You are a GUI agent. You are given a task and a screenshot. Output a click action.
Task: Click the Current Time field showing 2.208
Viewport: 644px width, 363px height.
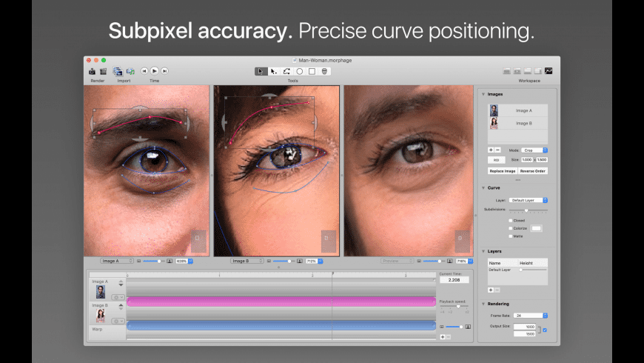[455, 280]
